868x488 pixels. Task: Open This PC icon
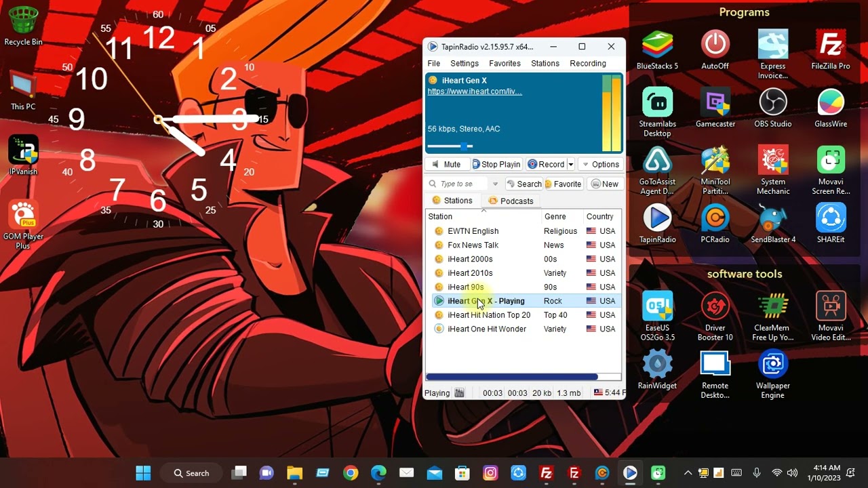pyautogui.click(x=23, y=91)
